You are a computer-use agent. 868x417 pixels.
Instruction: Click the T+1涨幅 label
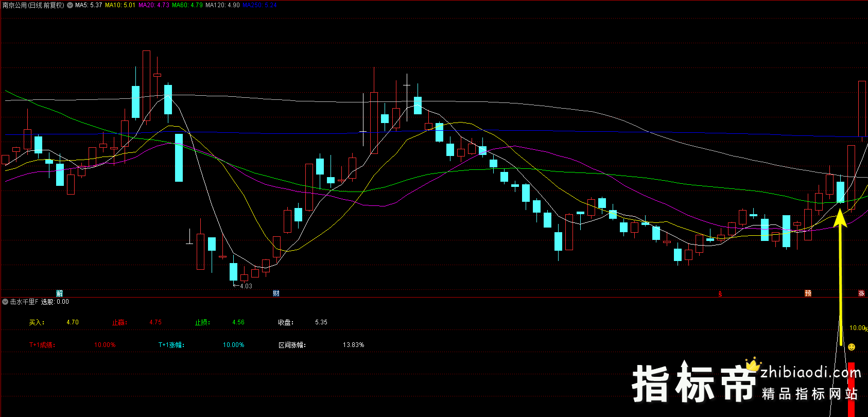tap(171, 345)
